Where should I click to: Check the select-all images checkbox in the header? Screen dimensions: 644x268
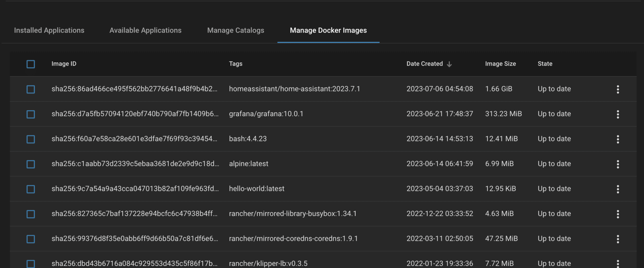(31, 64)
